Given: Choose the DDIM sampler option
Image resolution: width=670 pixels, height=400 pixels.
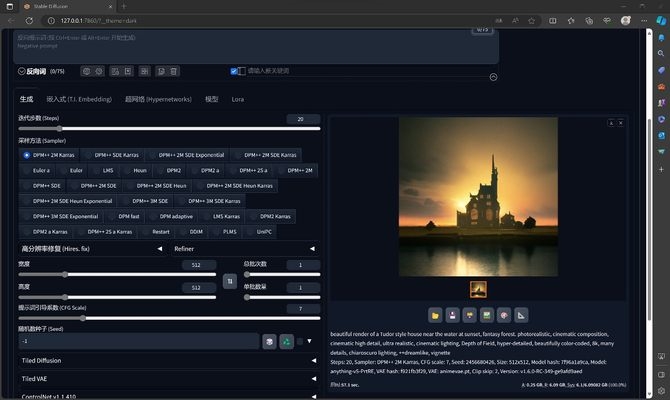Looking at the screenshot, I should pos(195,231).
